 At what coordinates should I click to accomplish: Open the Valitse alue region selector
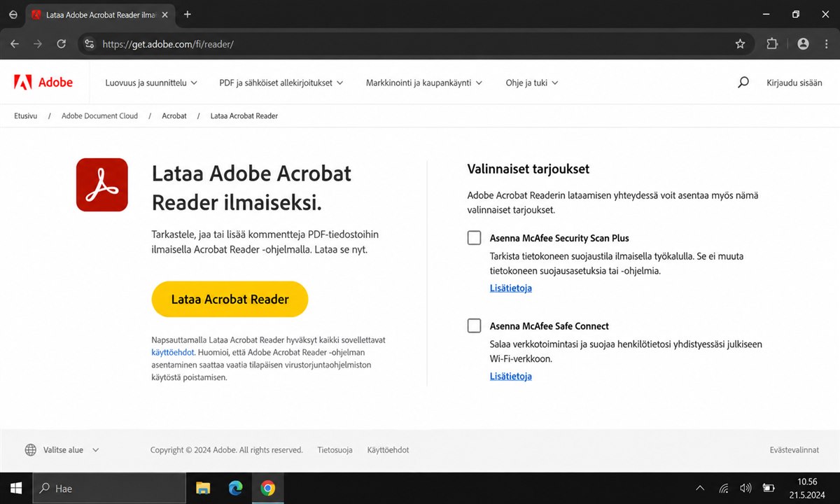coord(62,450)
